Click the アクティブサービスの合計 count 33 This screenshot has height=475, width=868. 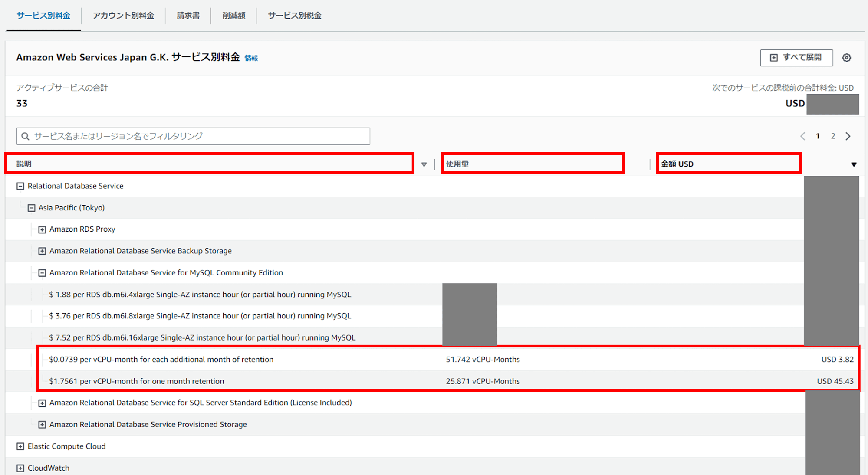coord(22,104)
